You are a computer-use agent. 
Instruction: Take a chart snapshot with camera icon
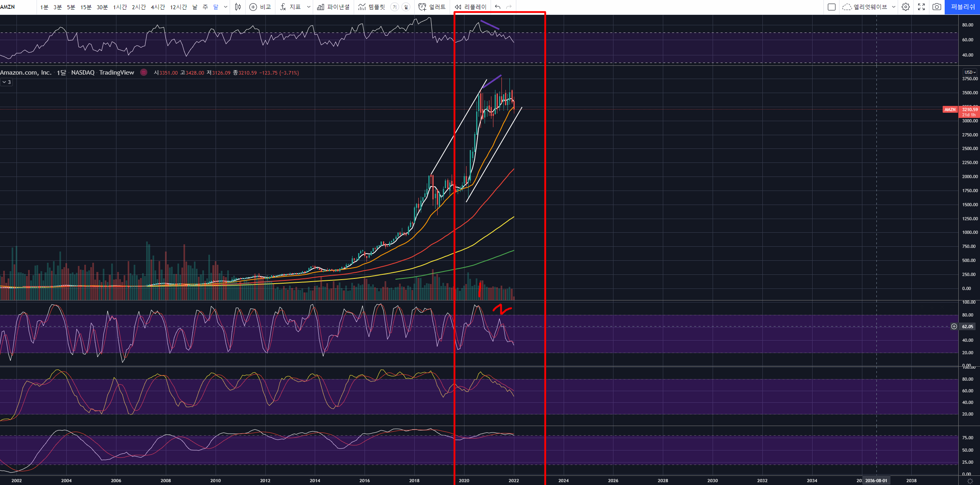937,7
